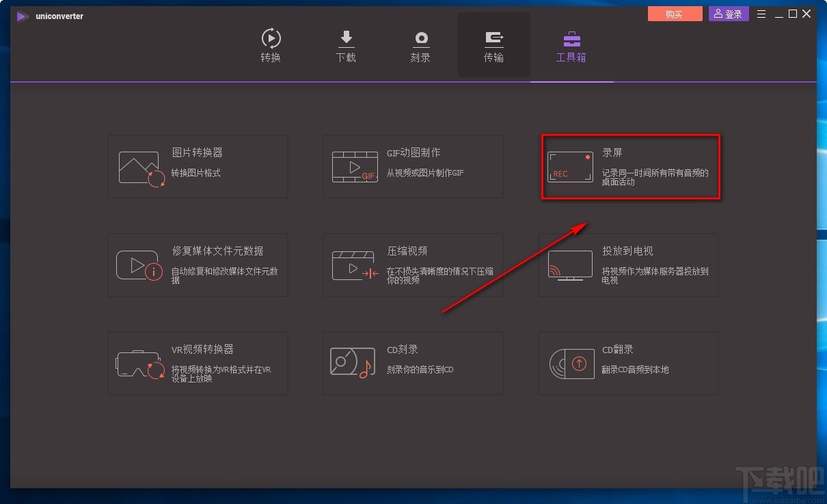The width and height of the screenshot is (827, 504).
Task: Open the 投放到电视 cast-to-TV tool
Action: [627, 265]
